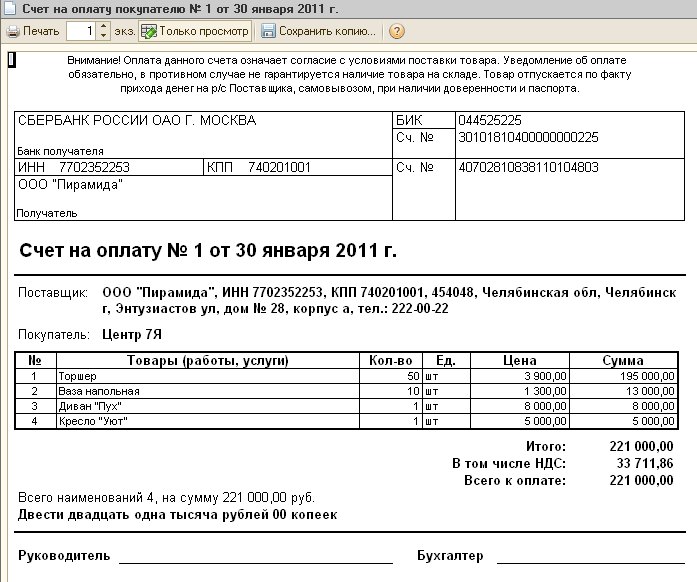Decrease copies with the down arrow

pos(103,36)
